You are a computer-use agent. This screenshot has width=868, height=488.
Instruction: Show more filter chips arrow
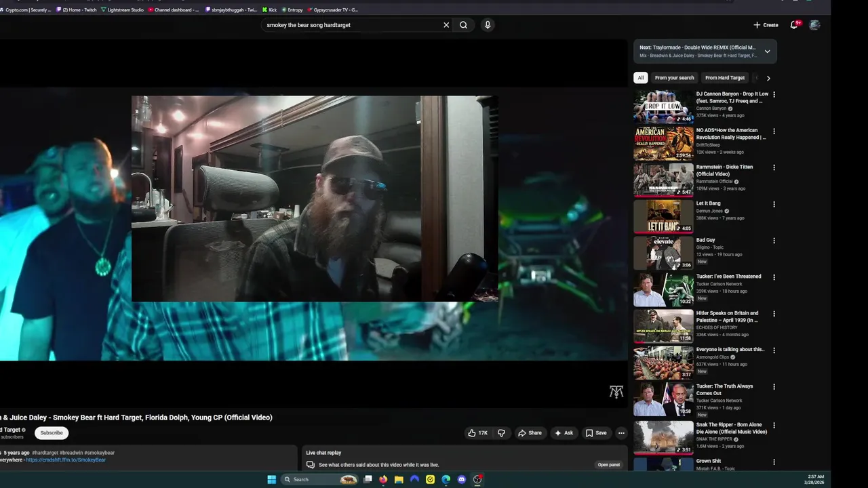[768, 78]
